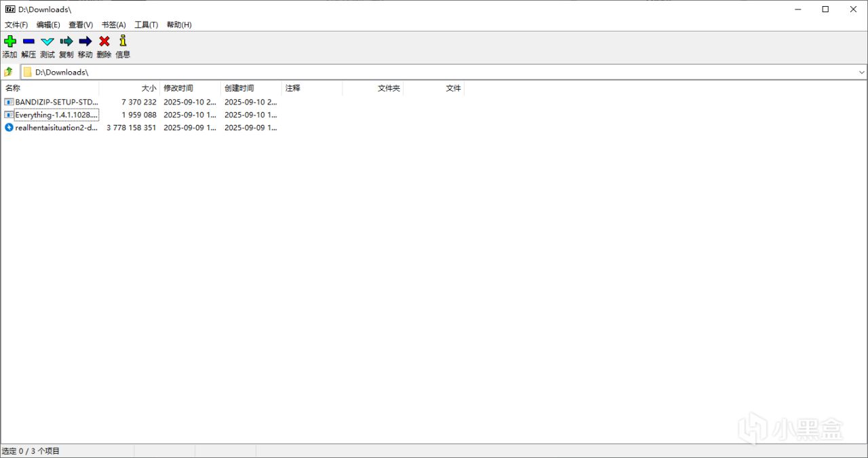
Task: Maximize the 7-Zip window
Action: (825, 9)
